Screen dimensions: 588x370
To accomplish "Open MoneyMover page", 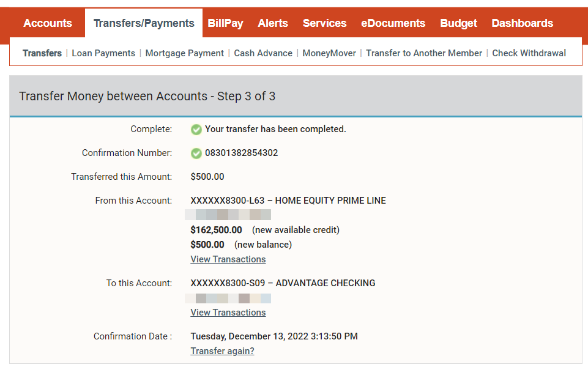I will 329,53.
